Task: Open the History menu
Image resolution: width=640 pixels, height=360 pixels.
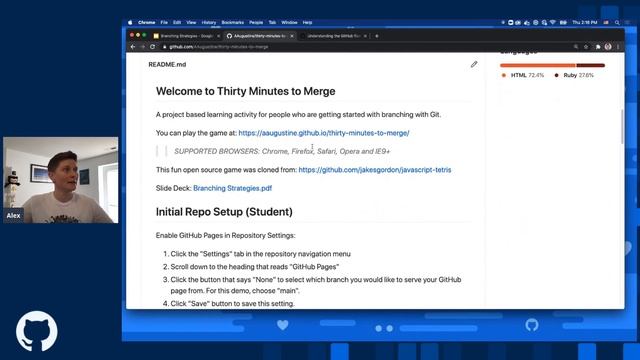Action: [209, 22]
